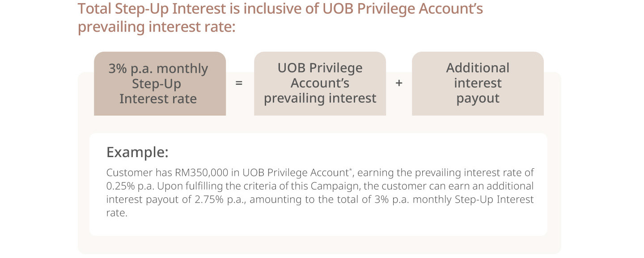Click the 'Account's' line in the middle box
Image resolution: width=644 pixels, height=258 pixels.
click(x=320, y=83)
